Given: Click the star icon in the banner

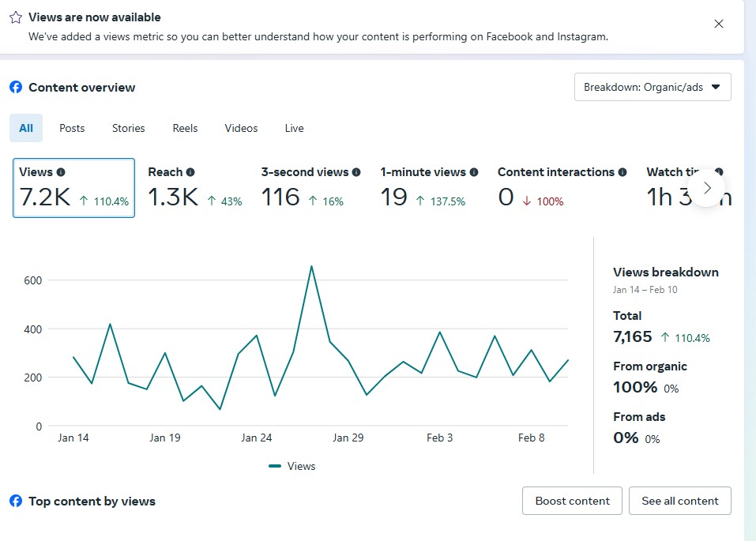Looking at the screenshot, I should [16, 17].
